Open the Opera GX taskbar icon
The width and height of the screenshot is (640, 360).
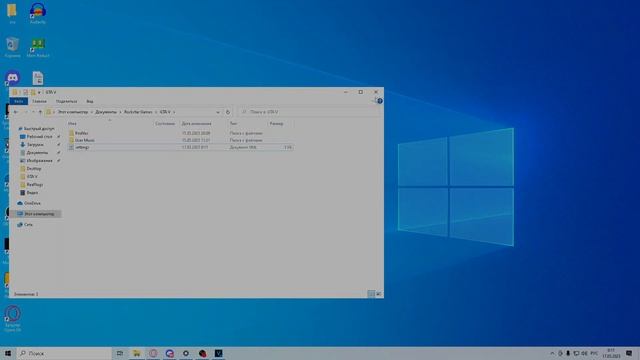(153, 353)
